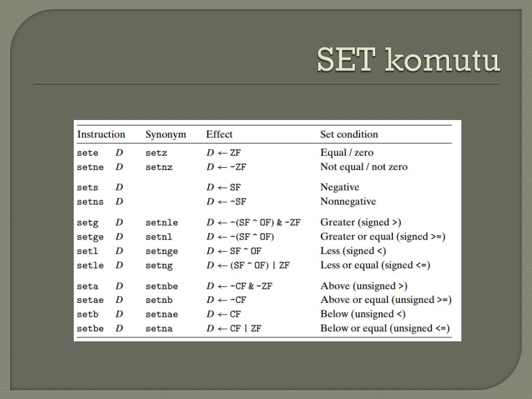Click the Set condition column header
The image size is (532, 399).
tap(349, 135)
